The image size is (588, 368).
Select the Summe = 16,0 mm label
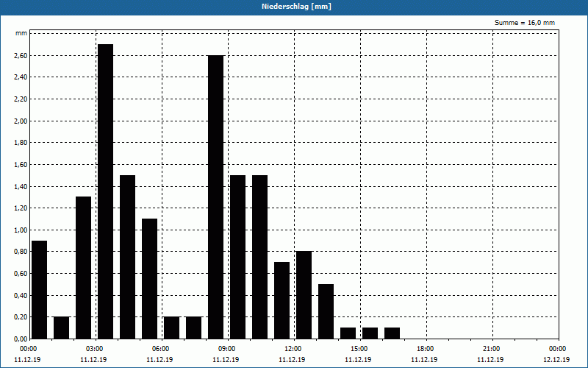524,23
